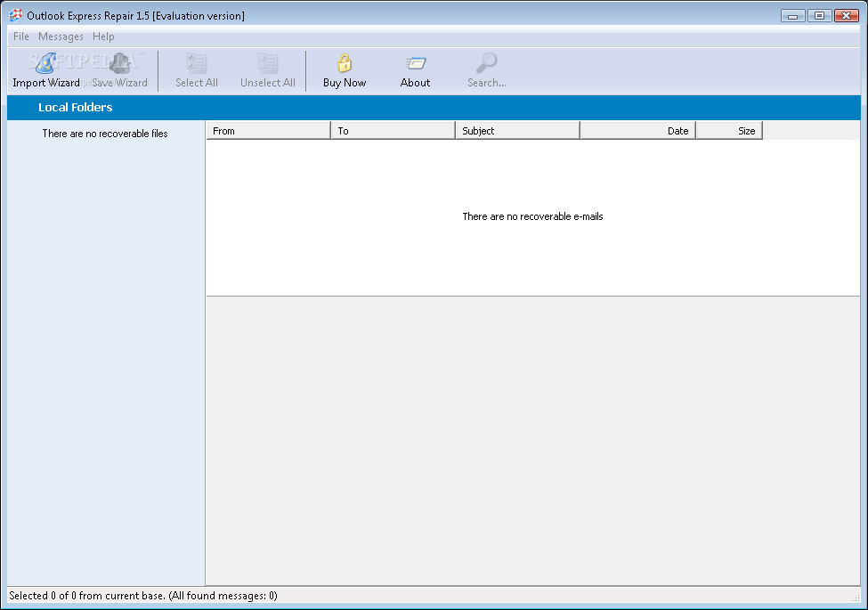Open the Save Wizard tool

coord(119,70)
